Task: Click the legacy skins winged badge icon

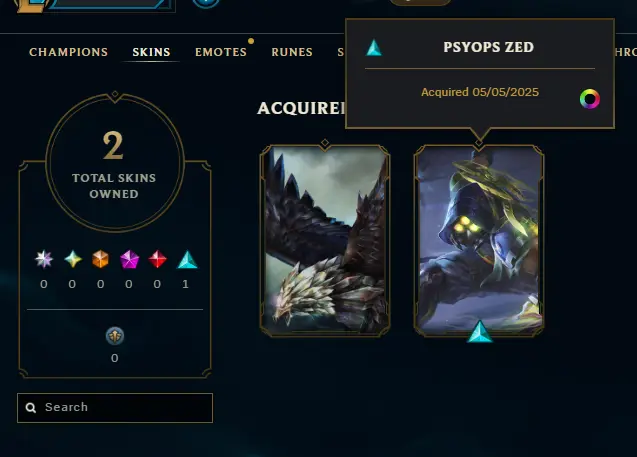Action: (115, 336)
